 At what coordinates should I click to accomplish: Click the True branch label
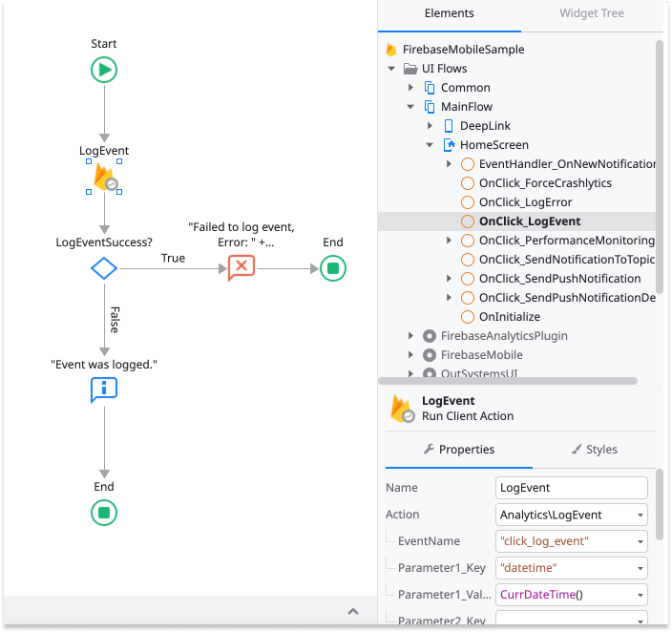(173, 258)
